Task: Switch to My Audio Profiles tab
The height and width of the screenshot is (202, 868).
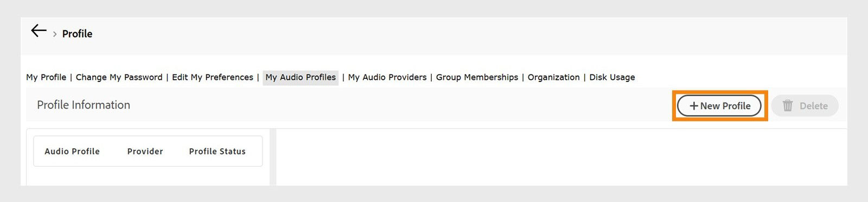Action: [x=301, y=78]
